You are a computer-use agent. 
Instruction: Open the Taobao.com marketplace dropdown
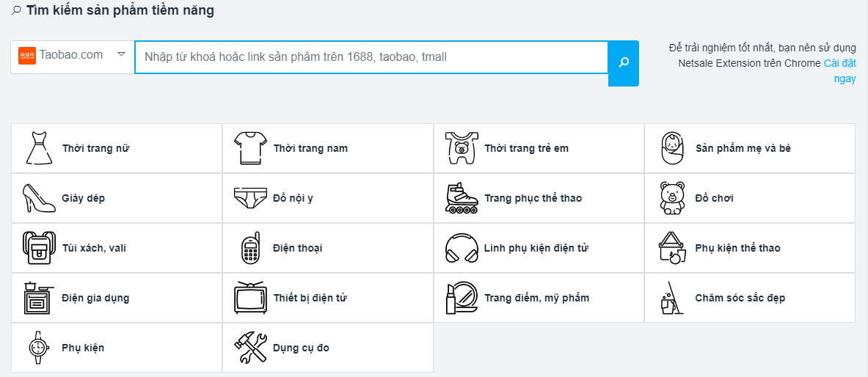point(73,56)
